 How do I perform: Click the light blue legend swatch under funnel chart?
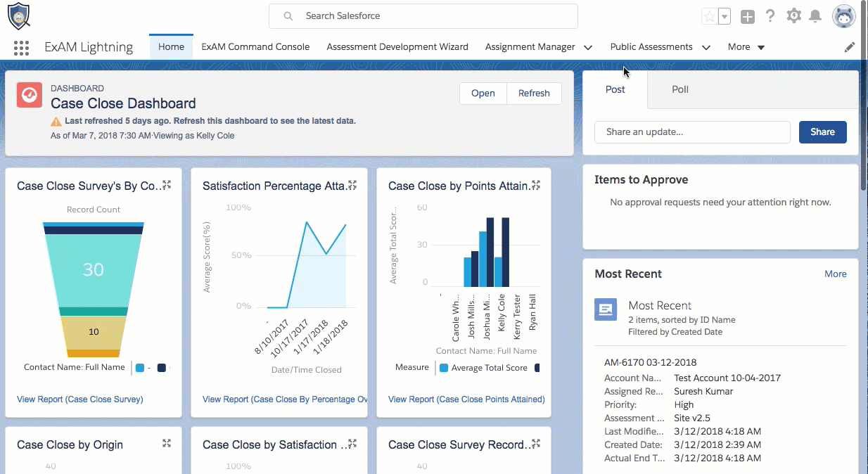140,368
